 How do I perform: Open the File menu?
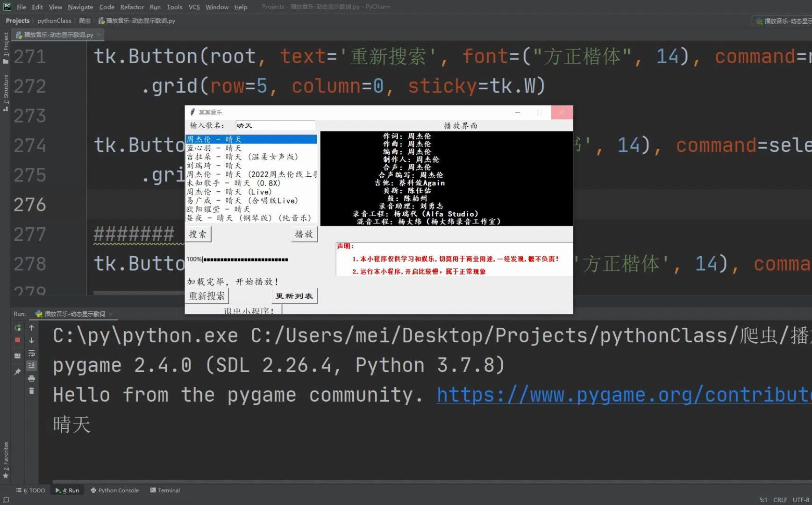21,7
